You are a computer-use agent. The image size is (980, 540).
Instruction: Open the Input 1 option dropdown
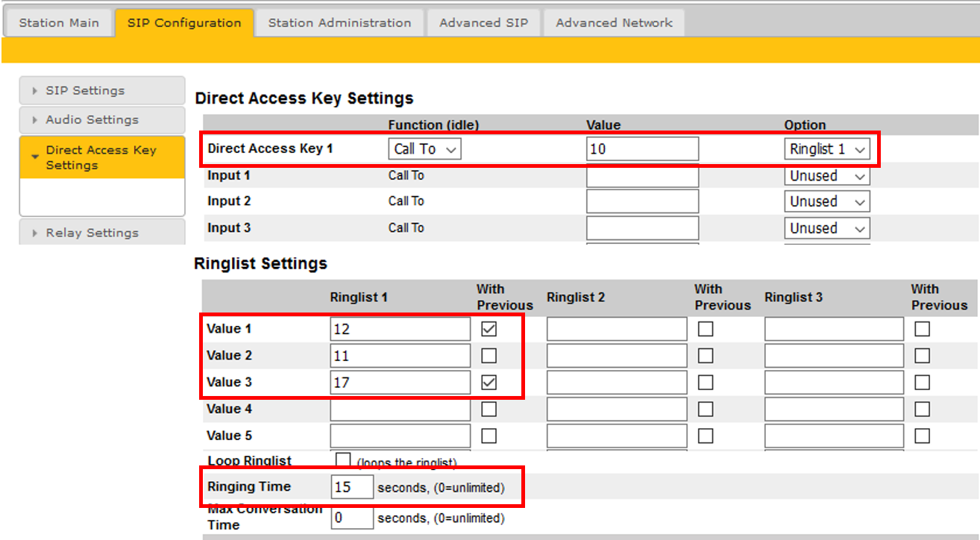(827, 176)
